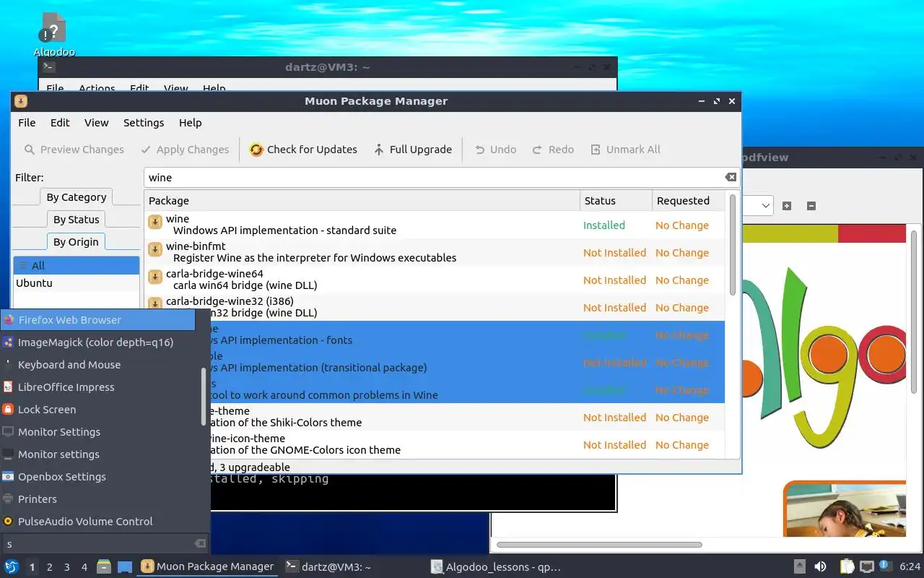Switch to the By Origin tab
Screen dimensions: 924x578
pyautogui.click(x=76, y=242)
